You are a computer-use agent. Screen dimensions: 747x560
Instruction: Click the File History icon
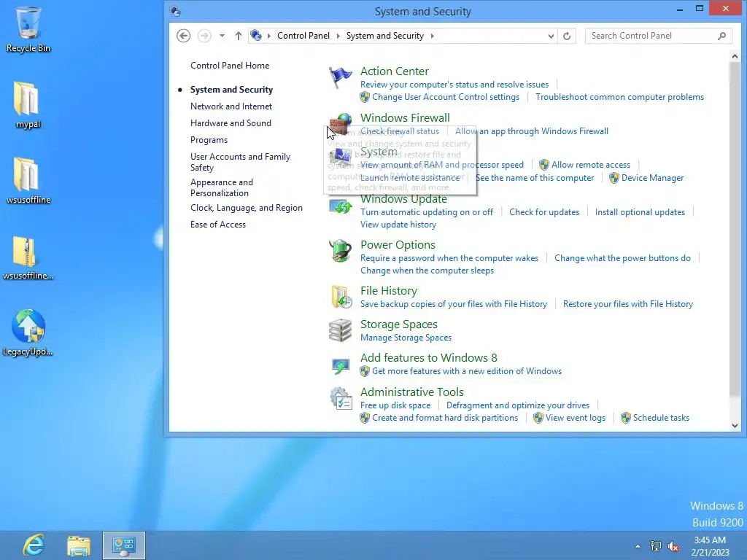[x=341, y=297]
